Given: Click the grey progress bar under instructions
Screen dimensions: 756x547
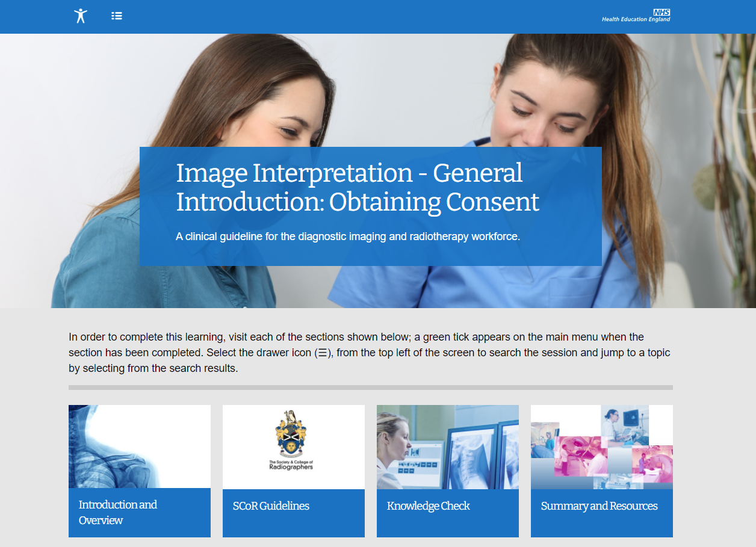Looking at the screenshot, I should [x=370, y=388].
